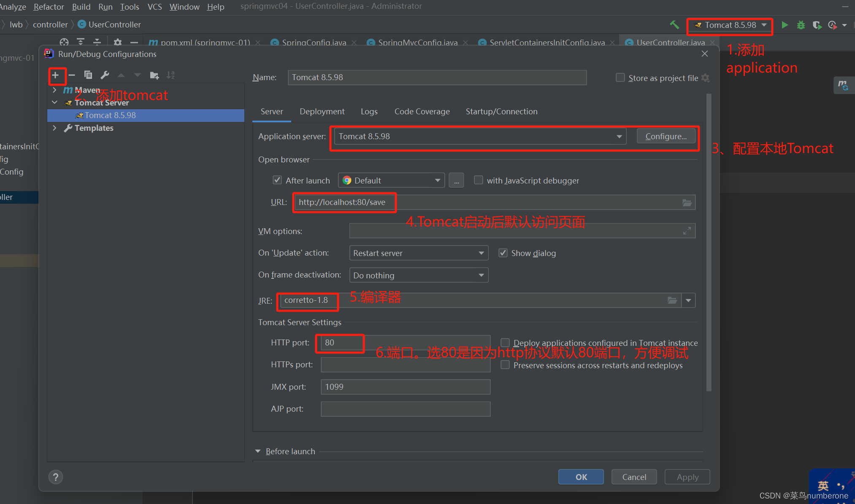This screenshot has width=855, height=504.
Task: Click the Build hammer icon
Action: pos(674,25)
